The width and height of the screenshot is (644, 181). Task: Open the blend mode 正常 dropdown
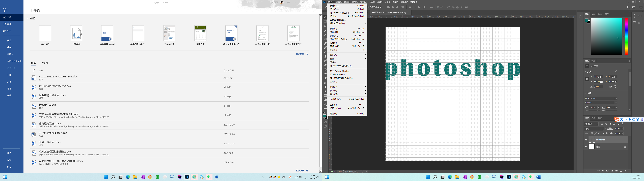pyautogui.click(x=594, y=129)
